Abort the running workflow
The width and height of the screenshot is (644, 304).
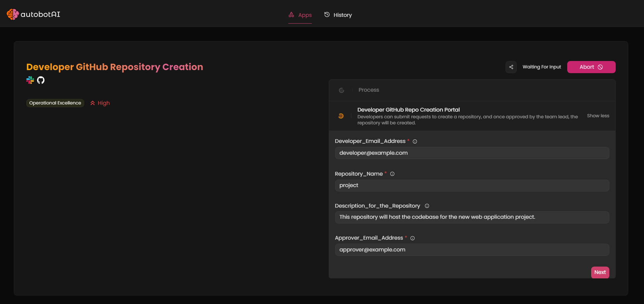point(591,67)
